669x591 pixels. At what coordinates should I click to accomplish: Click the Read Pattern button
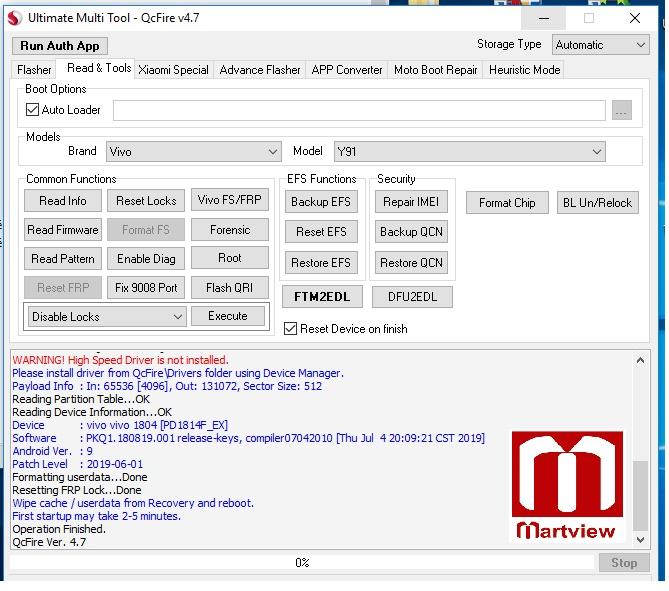tap(63, 259)
